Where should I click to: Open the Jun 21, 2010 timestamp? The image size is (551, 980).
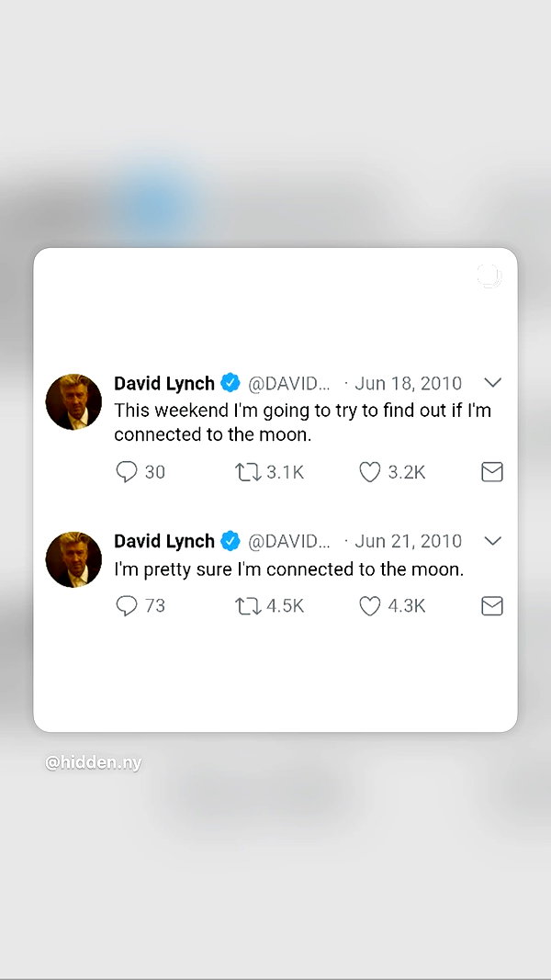point(408,541)
